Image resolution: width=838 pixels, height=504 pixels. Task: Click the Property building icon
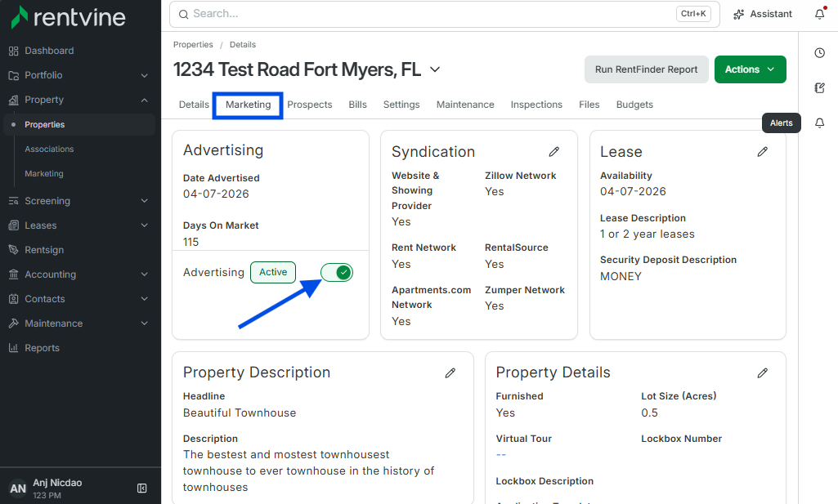coord(13,100)
